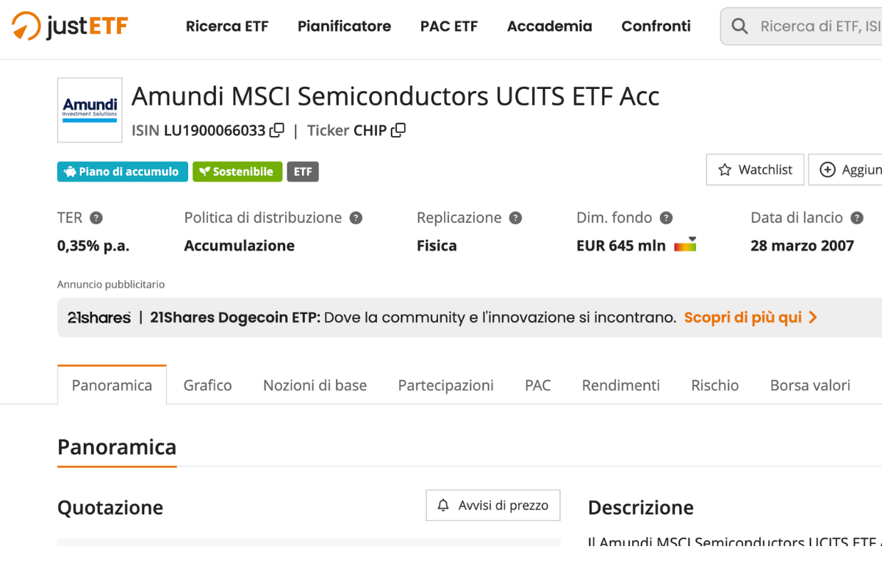Select Confronti in the navigation bar
Screen dimensions: 882x588
point(656,26)
